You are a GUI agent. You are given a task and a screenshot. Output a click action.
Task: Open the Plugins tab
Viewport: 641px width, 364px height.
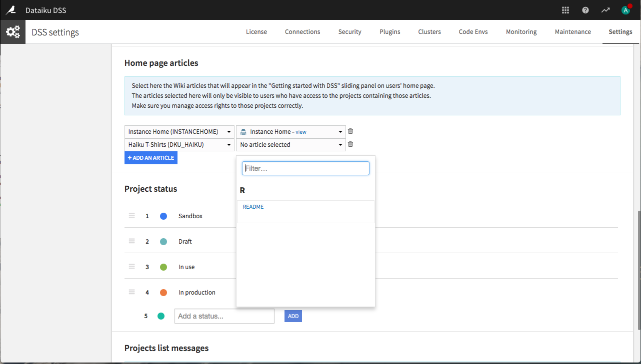tap(390, 31)
